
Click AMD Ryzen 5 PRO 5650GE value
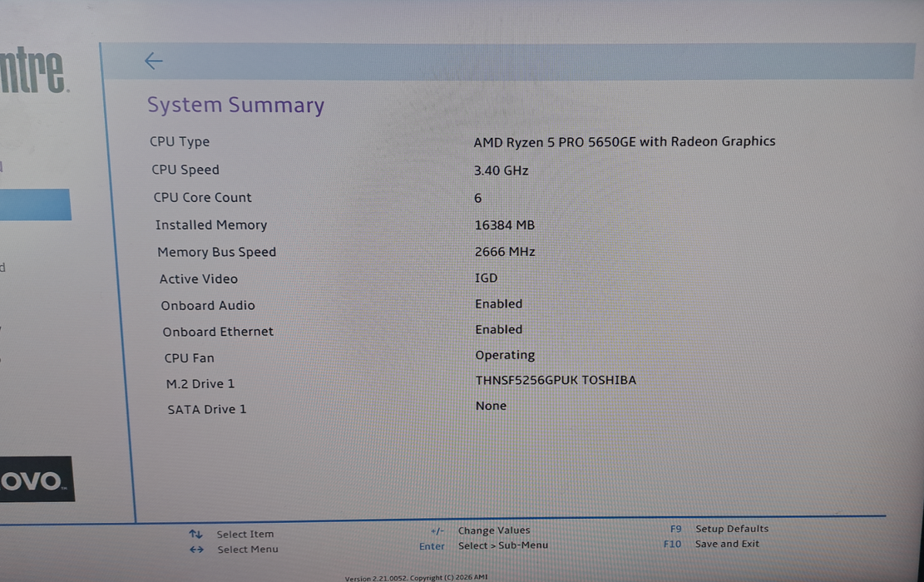[624, 141]
